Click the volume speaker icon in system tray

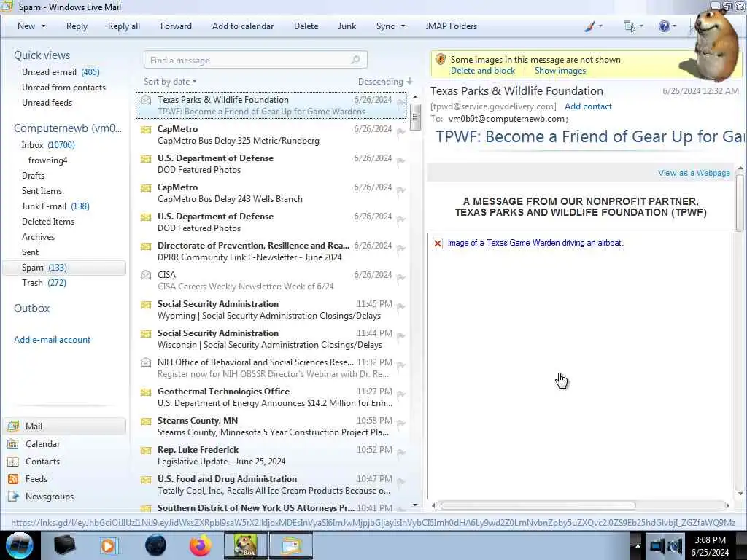pyautogui.click(x=673, y=545)
